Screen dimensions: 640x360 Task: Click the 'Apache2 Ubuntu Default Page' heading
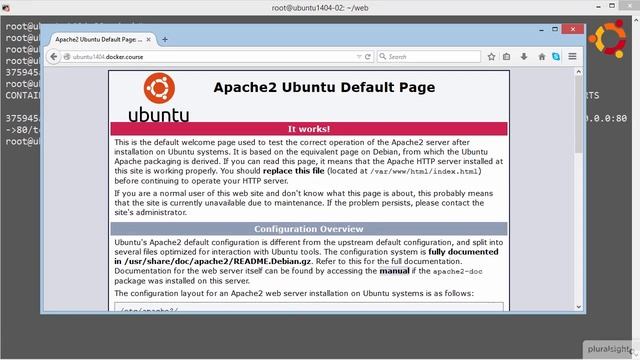coord(324,87)
